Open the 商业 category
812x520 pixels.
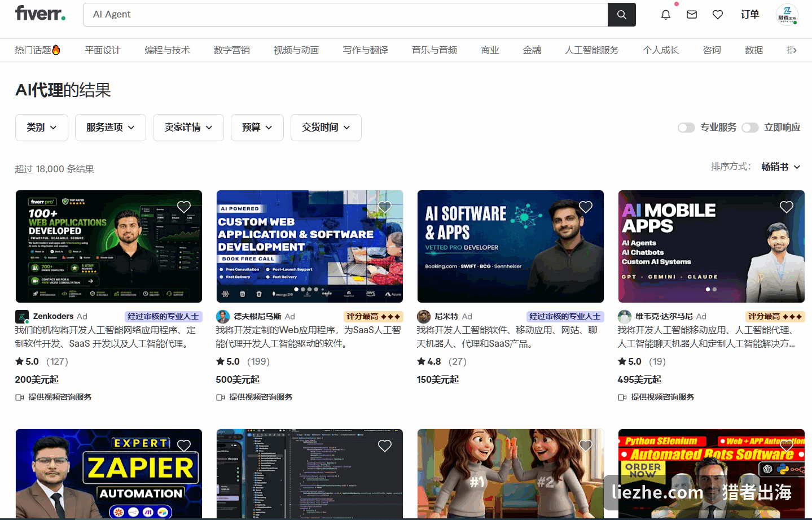(x=490, y=50)
